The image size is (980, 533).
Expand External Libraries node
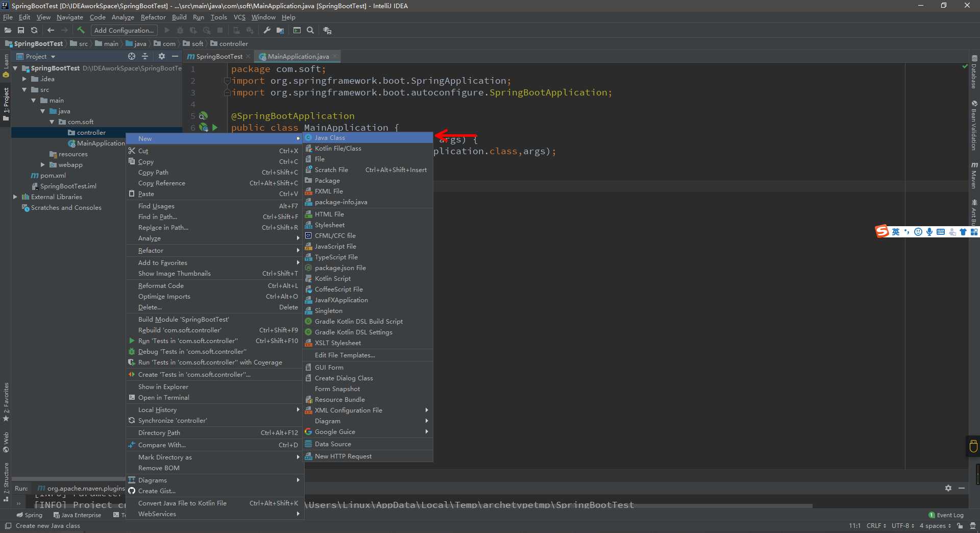pyautogui.click(x=15, y=197)
